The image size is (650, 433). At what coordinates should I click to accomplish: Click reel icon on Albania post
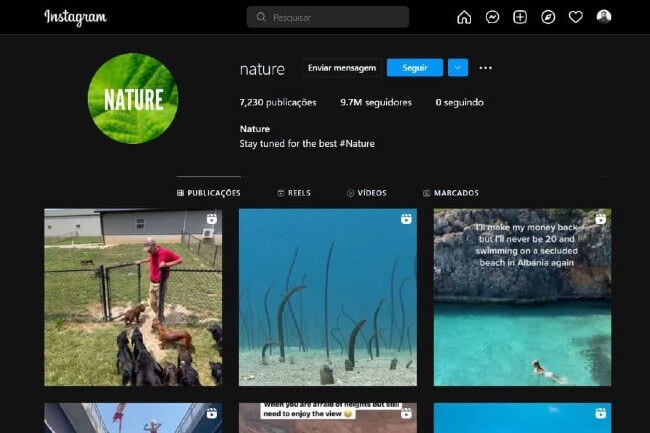601,219
